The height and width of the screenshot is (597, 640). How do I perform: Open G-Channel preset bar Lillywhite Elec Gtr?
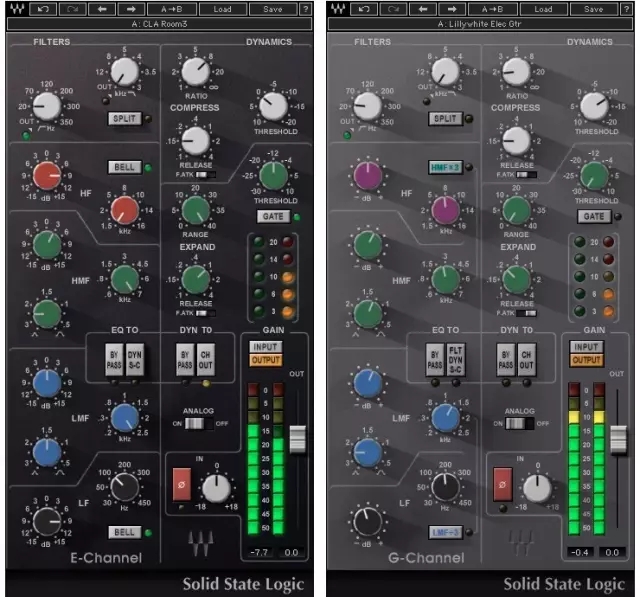tap(480, 24)
